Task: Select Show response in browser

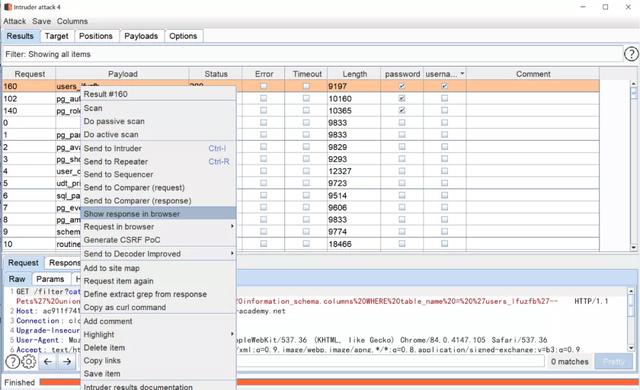Action: point(159,214)
